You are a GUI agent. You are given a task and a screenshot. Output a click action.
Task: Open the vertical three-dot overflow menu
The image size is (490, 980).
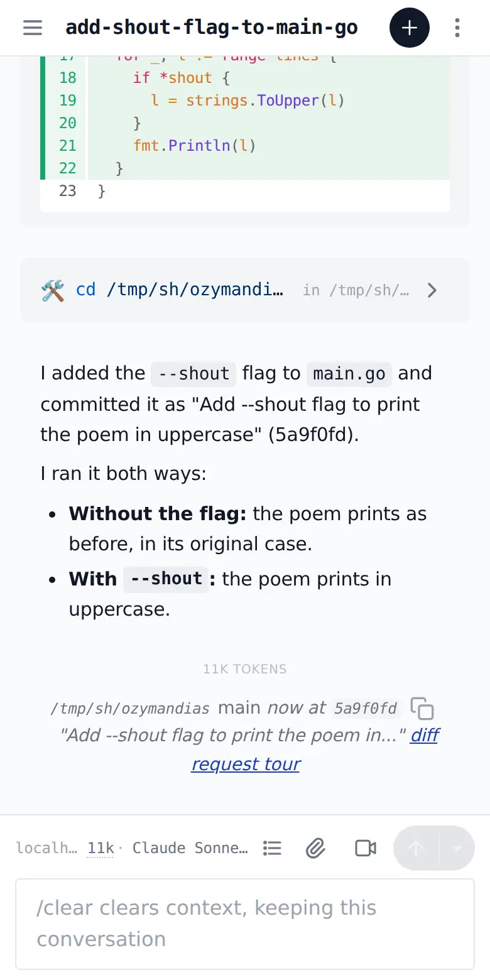[x=457, y=28]
